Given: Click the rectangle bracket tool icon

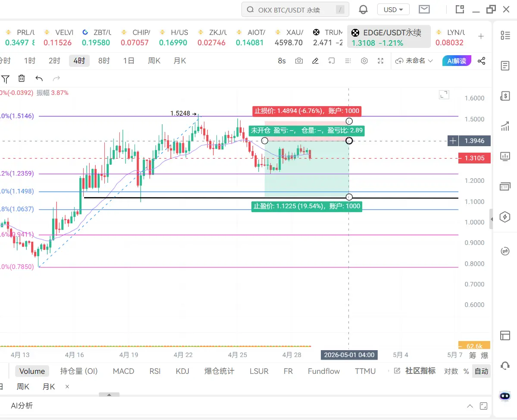Looking at the screenshot, I should 331,61.
